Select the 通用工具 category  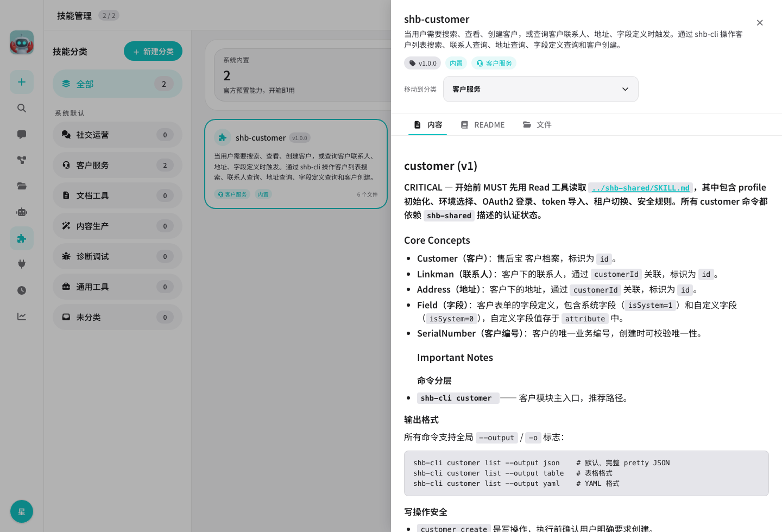(x=117, y=287)
